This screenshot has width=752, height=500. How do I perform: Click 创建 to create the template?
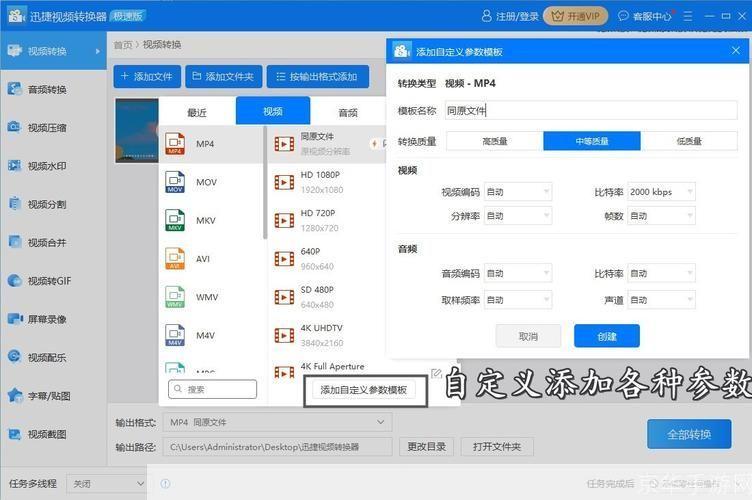pos(607,336)
